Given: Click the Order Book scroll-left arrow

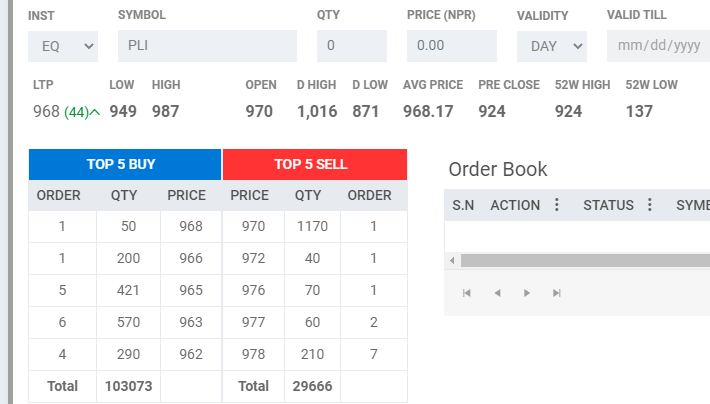Looking at the screenshot, I should [453, 260].
